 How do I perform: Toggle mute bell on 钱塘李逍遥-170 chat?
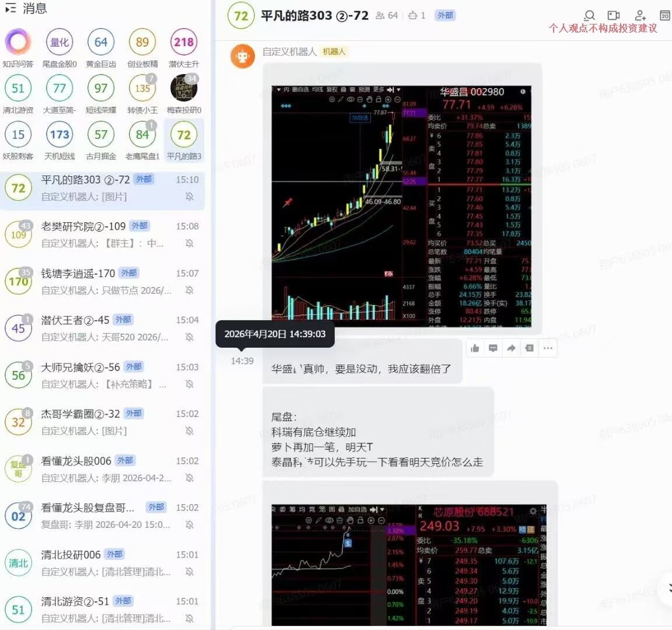coord(190,290)
